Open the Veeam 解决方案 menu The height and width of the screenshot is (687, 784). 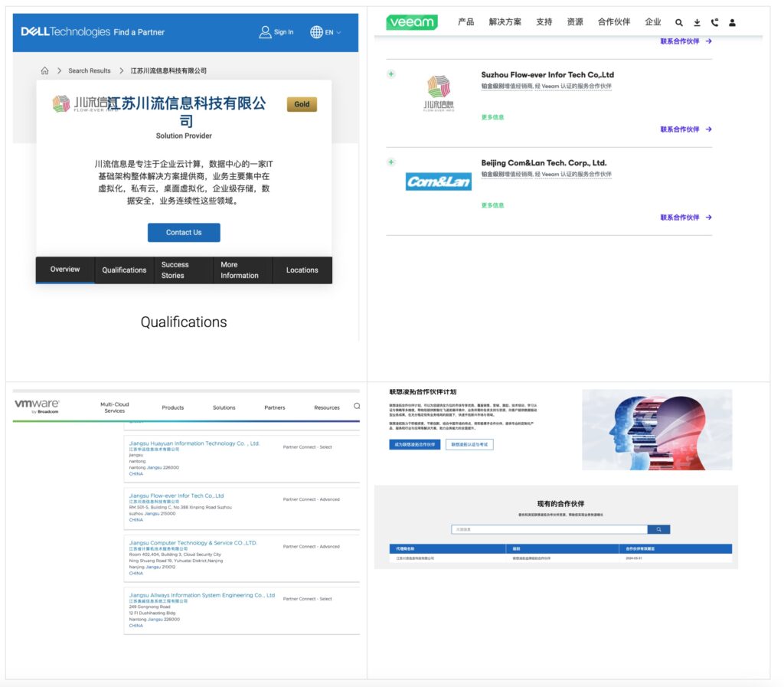click(x=505, y=22)
